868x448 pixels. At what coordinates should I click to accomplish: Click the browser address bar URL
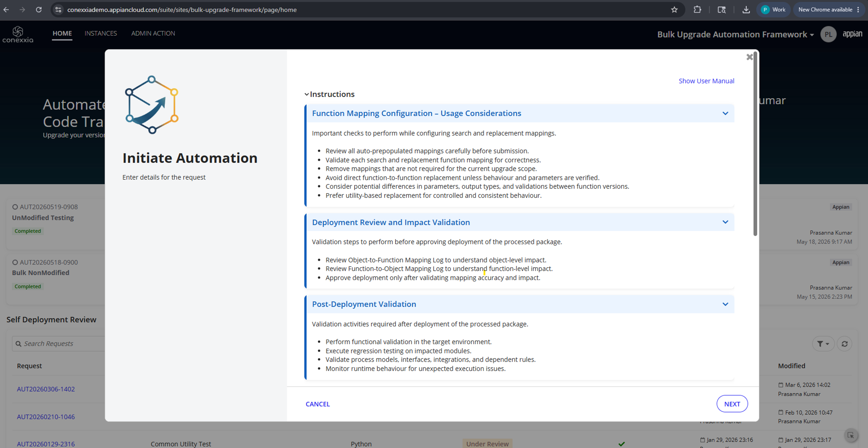[182, 10]
